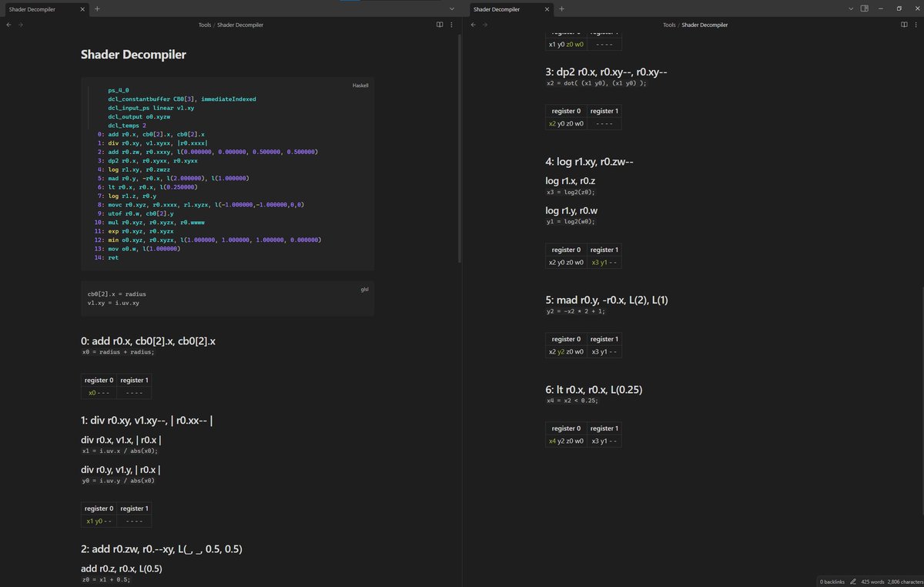
Task: Click 'dcl_temps 2' line in Haskell code block
Action: click(x=127, y=125)
